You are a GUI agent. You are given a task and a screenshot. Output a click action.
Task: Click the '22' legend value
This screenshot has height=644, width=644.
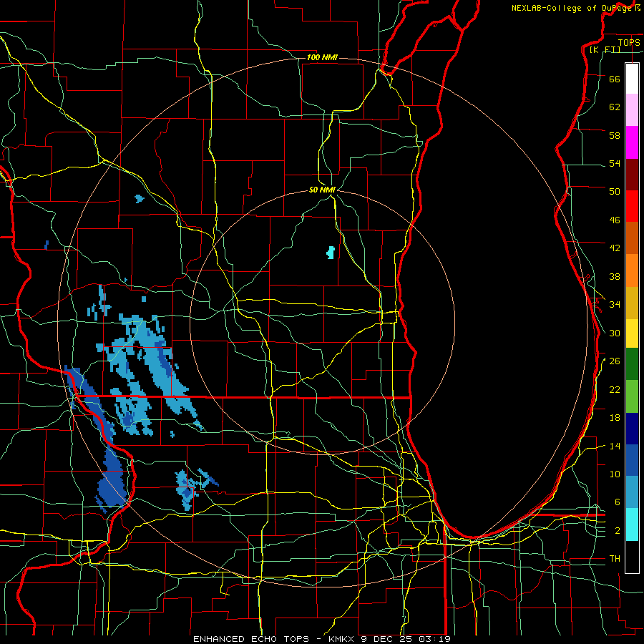(615, 389)
